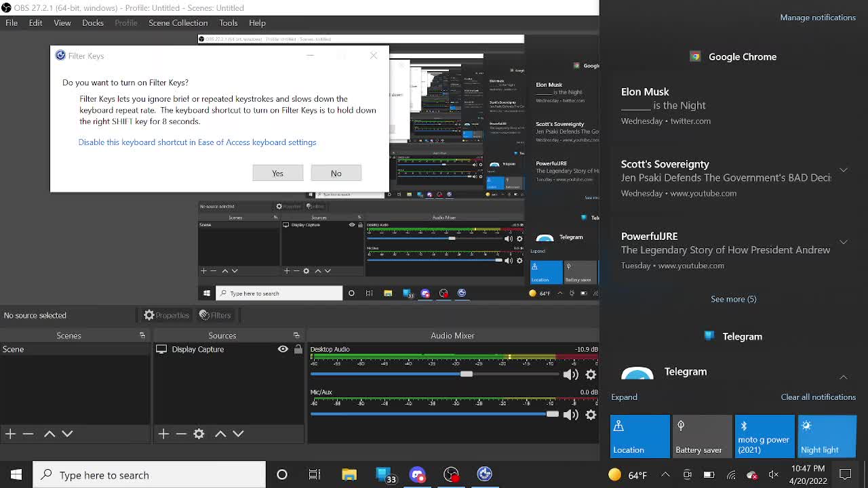
Task: Toggle lock on Display Capture source
Action: coord(298,349)
